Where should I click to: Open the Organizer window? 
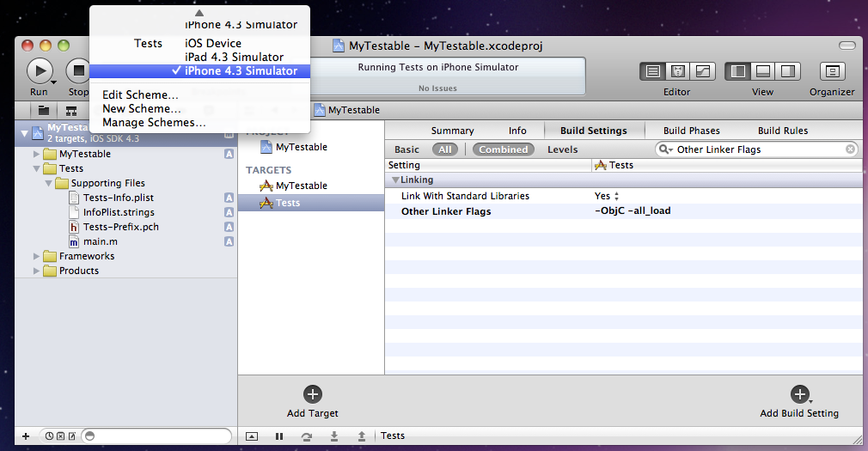pos(832,71)
